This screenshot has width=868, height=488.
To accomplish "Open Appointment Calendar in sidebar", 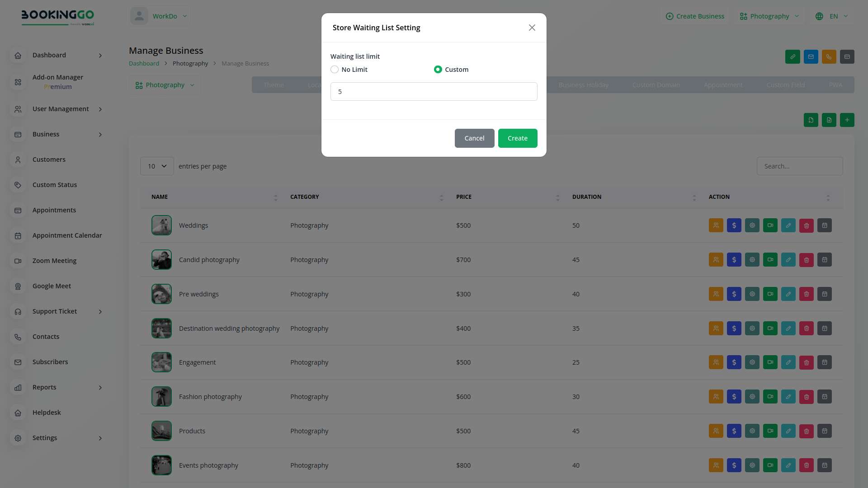I will tap(67, 235).
